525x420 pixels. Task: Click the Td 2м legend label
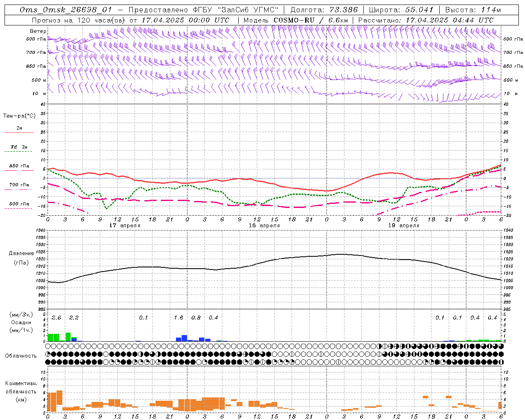point(19,147)
